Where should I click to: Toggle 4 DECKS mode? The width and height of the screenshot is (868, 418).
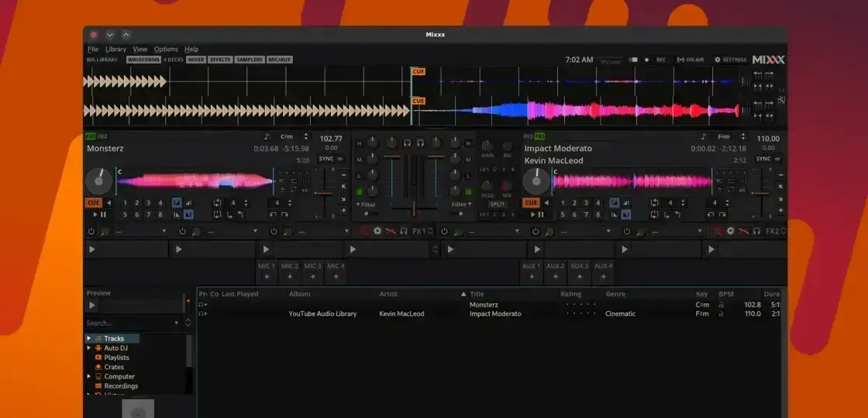[x=174, y=60]
